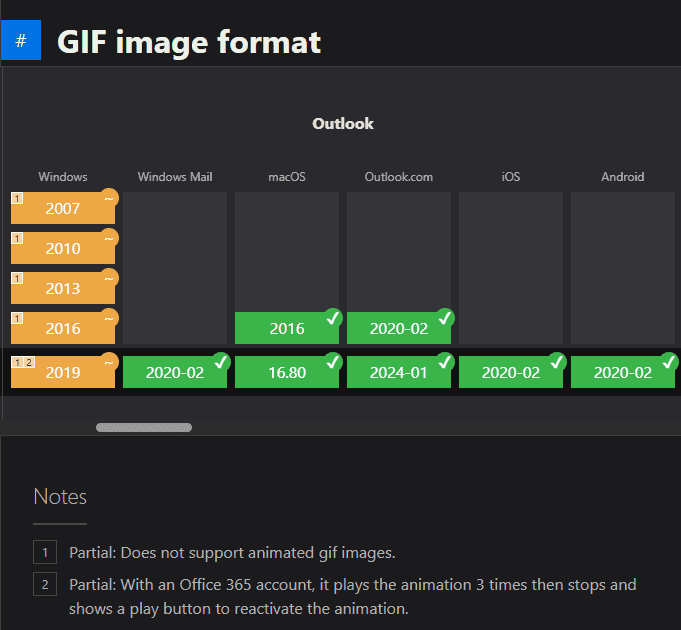Click the horizontal scrollbar thumb
Image resolution: width=681 pixels, height=630 pixels.
pyautogui.click(x=144, y=428)
